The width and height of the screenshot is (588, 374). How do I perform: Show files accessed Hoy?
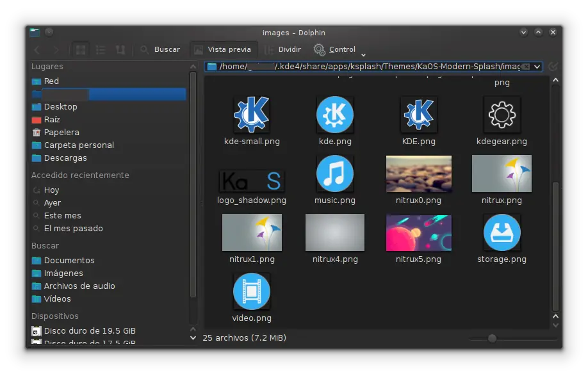[109, 190]
